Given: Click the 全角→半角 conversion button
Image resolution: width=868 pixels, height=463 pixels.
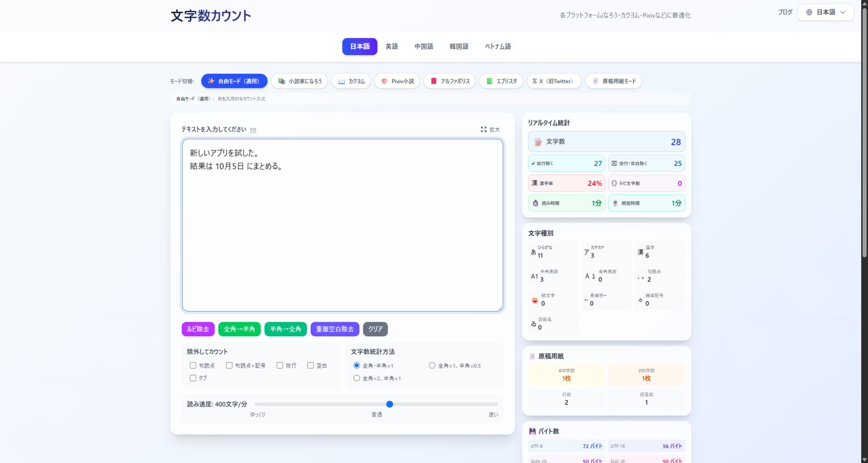Looking at the screenshot, I should [239, 329].
